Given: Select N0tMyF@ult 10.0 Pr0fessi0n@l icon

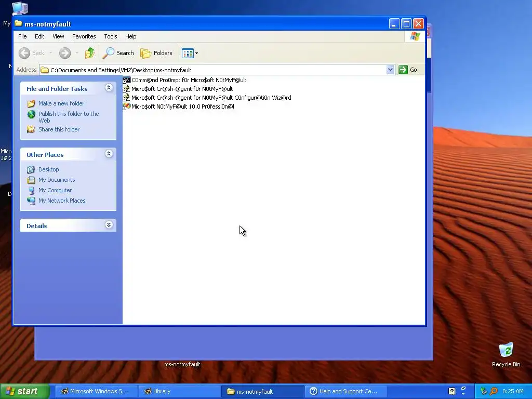Looking at the screenshot, I should [x=127, y=107].
